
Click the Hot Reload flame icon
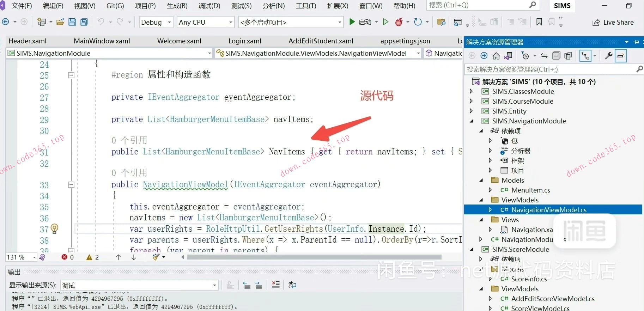click(x=399, y=22)
